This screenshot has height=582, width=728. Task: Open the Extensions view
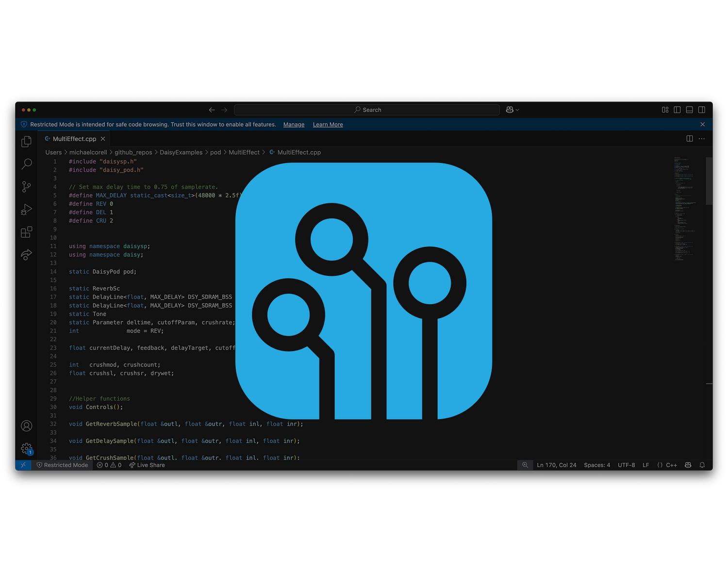tap(27, 232)
